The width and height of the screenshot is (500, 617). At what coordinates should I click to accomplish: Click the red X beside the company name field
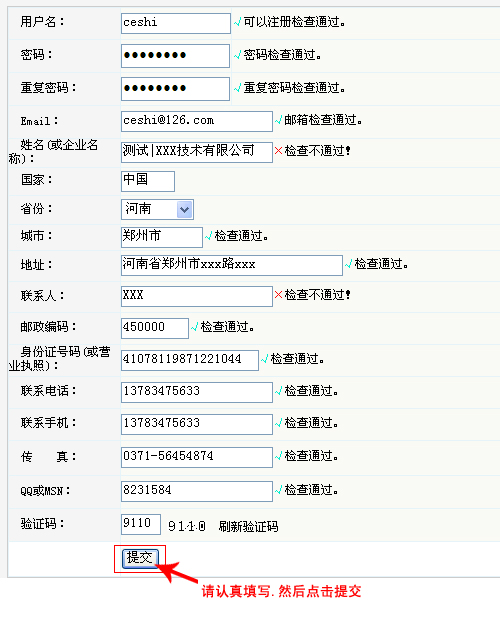click(279, 151)
